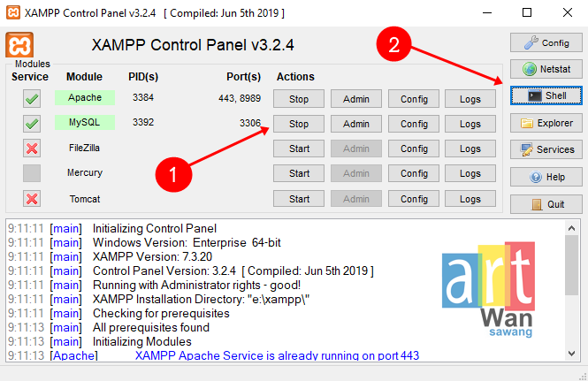588x381 pixels.
Task: Toggle the FileZilla service red X box
Action: pyautogui.click(x=32, y=149)
